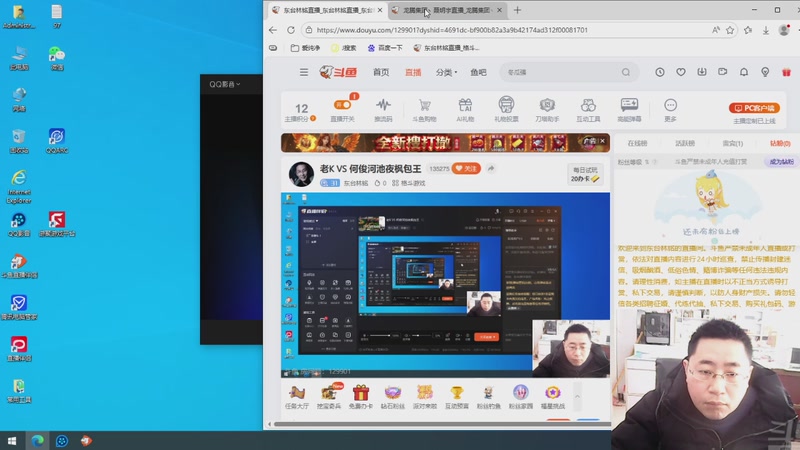Open the notifications bell icon

744,72
